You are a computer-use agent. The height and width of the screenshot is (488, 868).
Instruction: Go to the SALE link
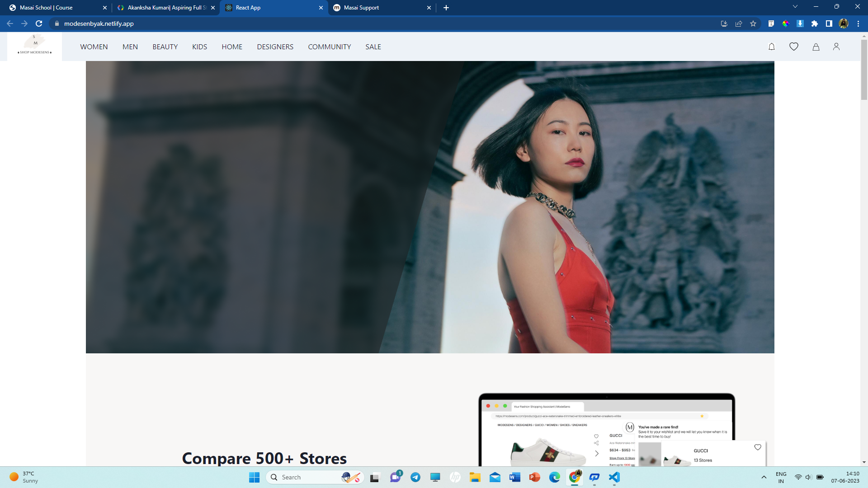click(373, 47)
